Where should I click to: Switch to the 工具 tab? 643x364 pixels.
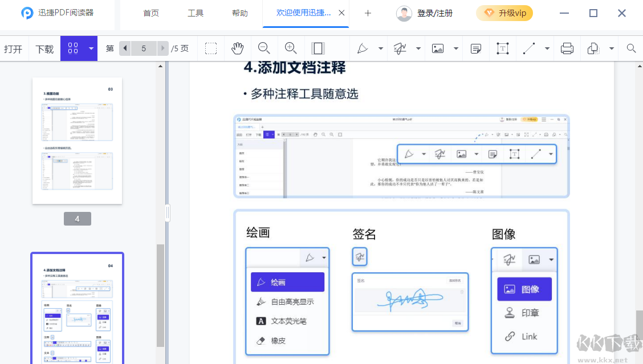pos(196,13)
